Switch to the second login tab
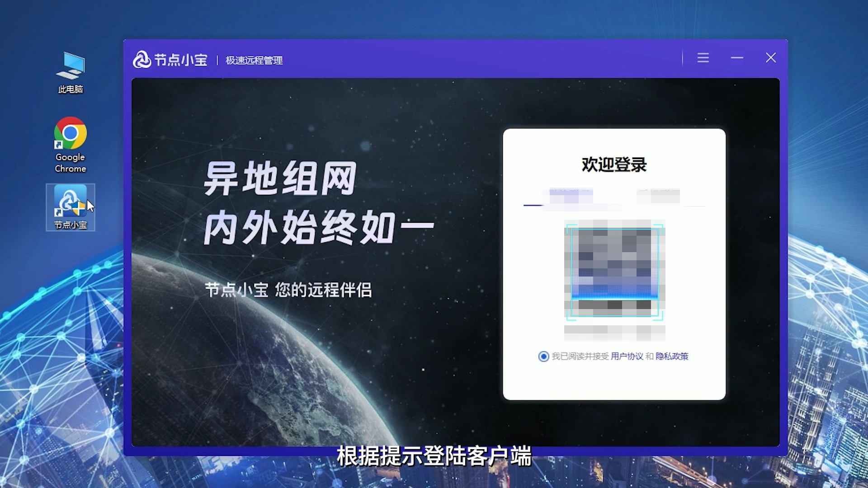This screenshot has width=868, height=488. (x=658, y=196)
